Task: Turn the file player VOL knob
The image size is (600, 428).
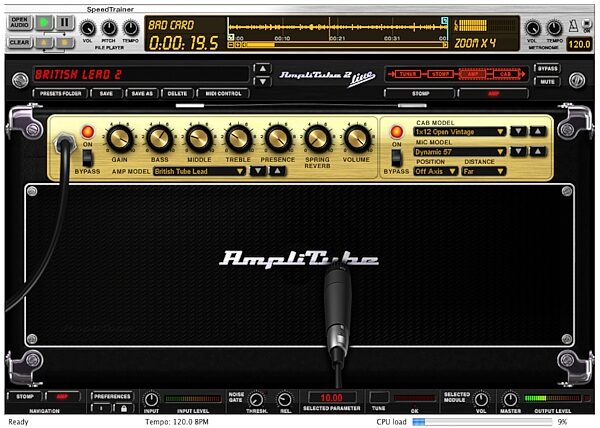Action: 87,29
